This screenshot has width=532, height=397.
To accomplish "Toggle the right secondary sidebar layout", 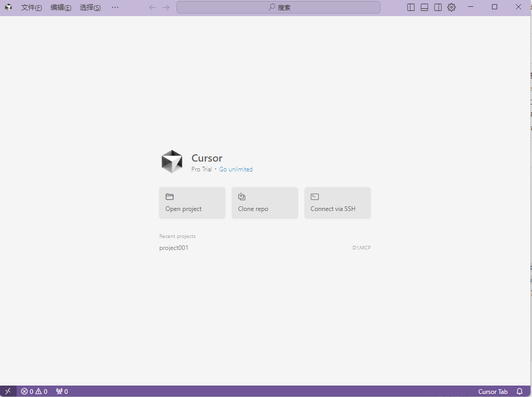I will [x=438, y=7].
